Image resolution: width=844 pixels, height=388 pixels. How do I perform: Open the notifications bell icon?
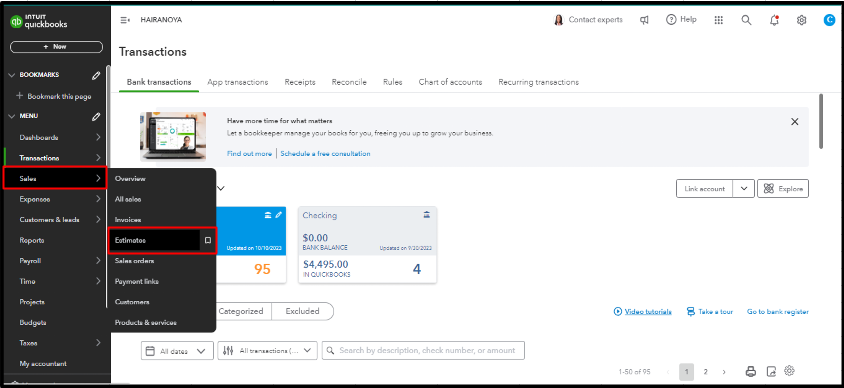(774, 20)
